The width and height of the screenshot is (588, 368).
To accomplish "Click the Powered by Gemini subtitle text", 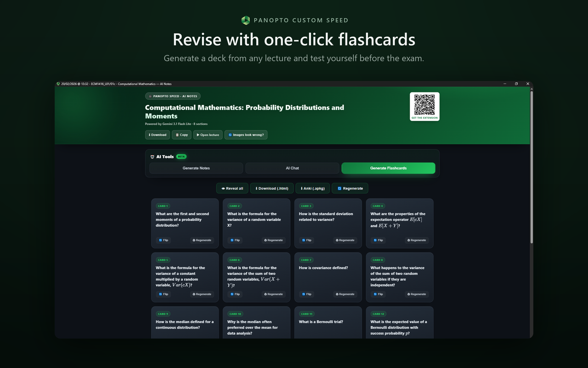I will (x=176, y=124).
